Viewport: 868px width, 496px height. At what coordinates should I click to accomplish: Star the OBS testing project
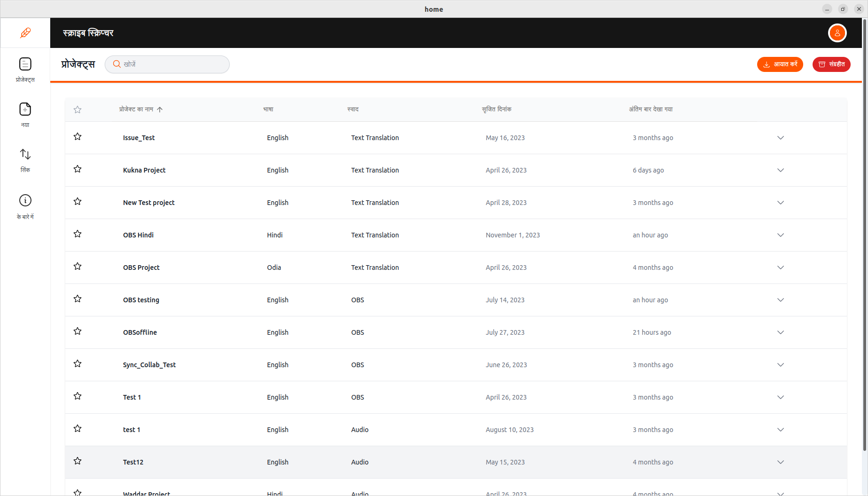tap(77, 299)
